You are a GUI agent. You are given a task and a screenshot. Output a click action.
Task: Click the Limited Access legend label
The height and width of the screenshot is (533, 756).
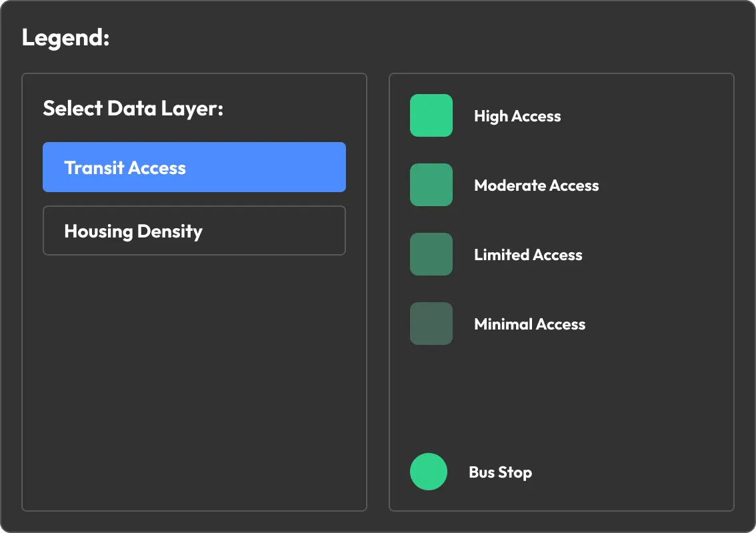(x=528, y=255)
